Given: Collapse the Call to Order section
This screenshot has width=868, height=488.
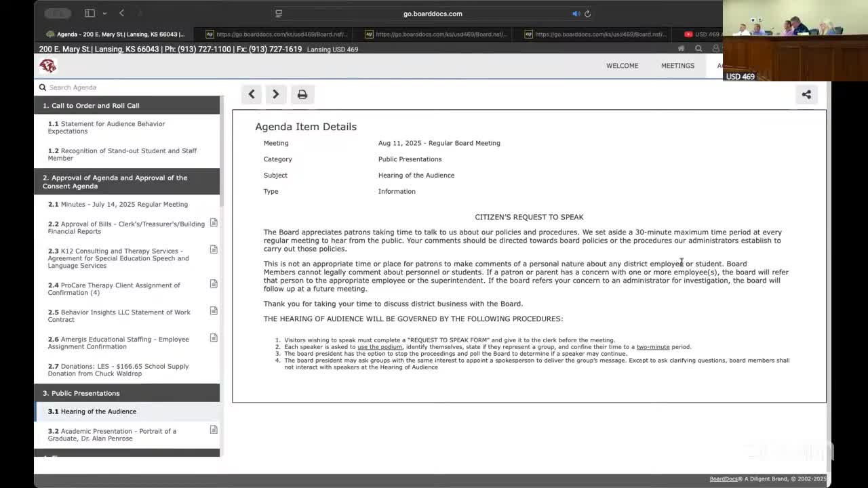Looking at the screenshot, I should (x=127, y=105).
